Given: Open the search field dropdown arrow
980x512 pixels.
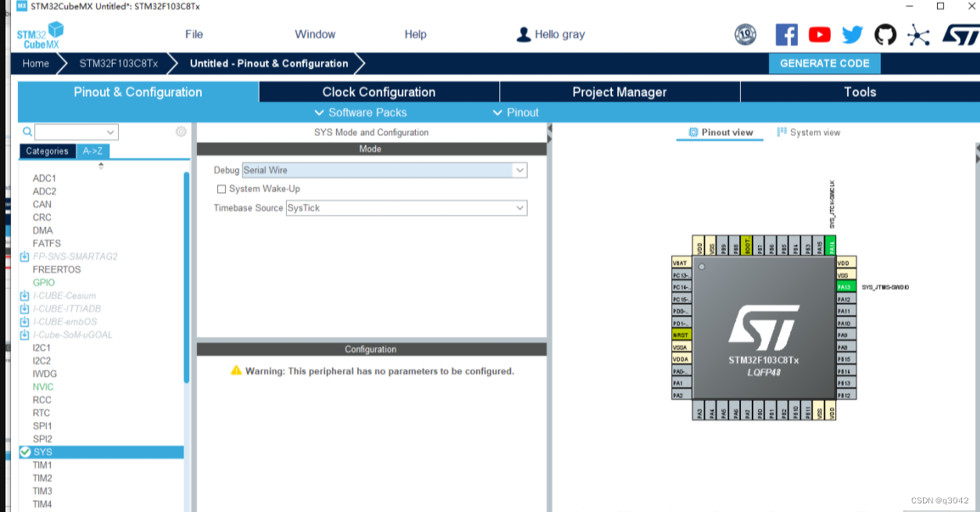Looking at the screenshot, I should (x=111, y=132).
